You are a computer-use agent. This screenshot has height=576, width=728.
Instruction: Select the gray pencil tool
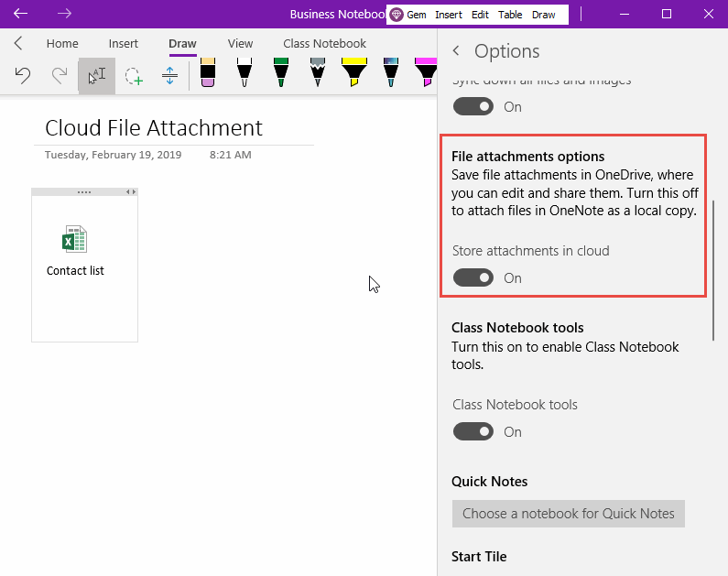(x=318, y=72)
